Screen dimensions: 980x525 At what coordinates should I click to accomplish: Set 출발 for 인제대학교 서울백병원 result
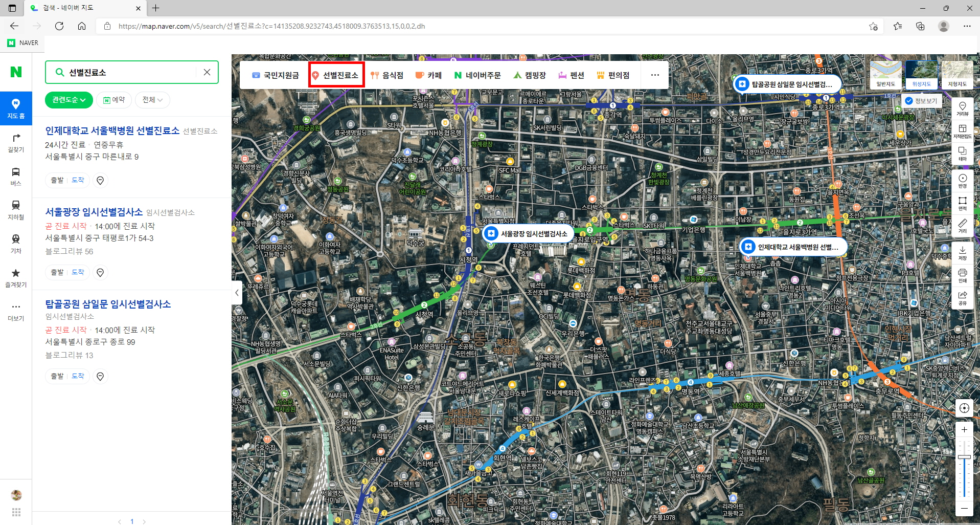57,180
